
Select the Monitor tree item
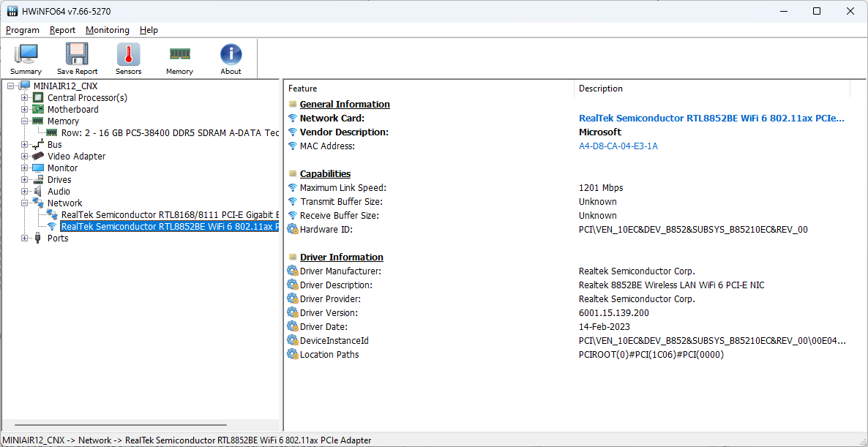point(62,168)
